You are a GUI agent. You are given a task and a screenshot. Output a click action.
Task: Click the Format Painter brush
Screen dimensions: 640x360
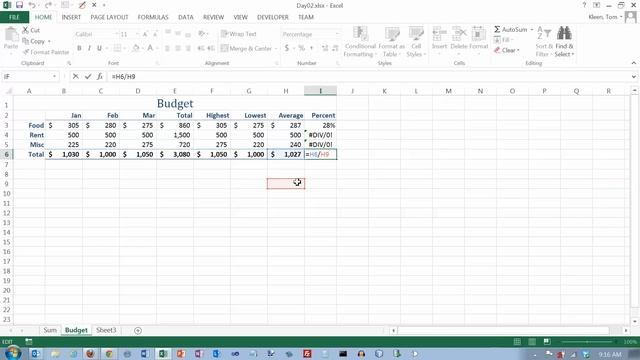(x=26, y=52)
